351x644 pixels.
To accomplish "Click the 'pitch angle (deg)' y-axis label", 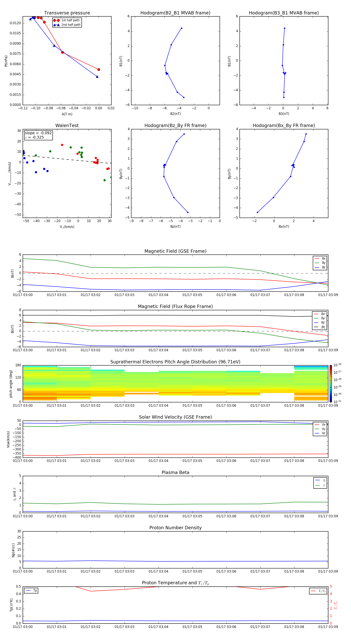I will pos(11,384).
